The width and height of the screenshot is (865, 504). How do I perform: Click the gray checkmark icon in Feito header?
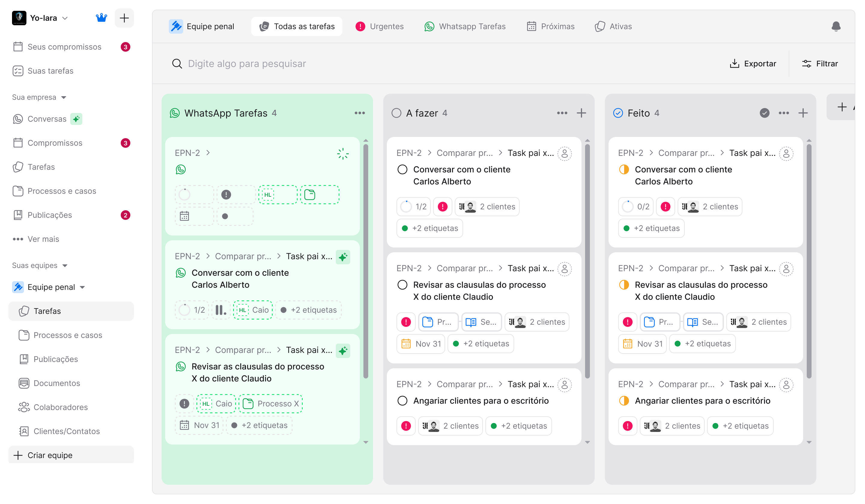(764, 113)
